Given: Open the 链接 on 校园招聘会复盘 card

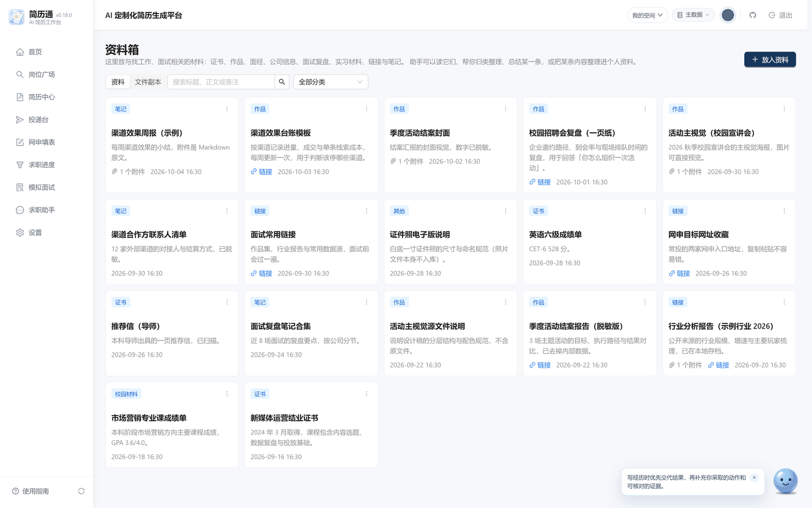Looking at the screenshot, I should click(x=540, y=182).
